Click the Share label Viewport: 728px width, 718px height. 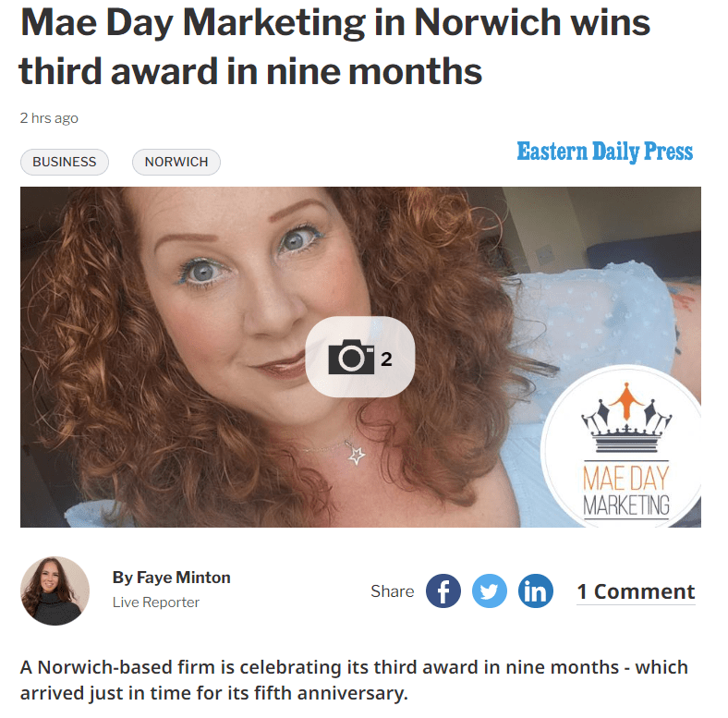(393, 591)
